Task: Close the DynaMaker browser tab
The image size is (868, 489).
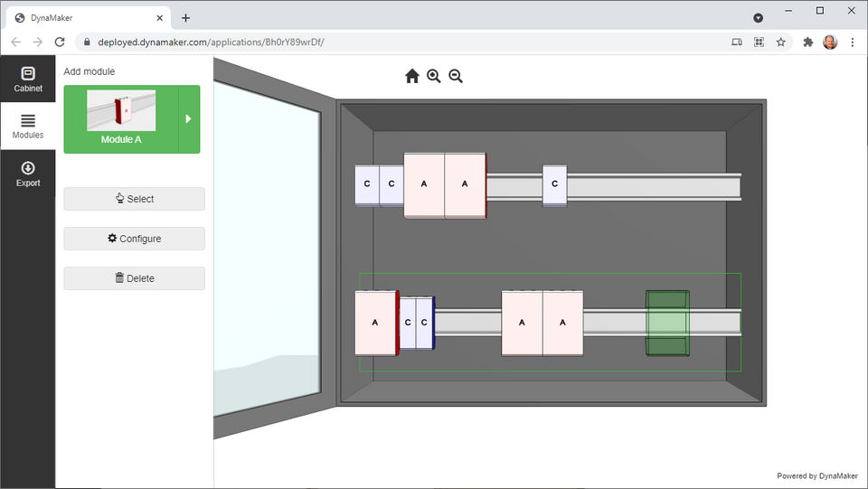Action: [x=159, y=18]
